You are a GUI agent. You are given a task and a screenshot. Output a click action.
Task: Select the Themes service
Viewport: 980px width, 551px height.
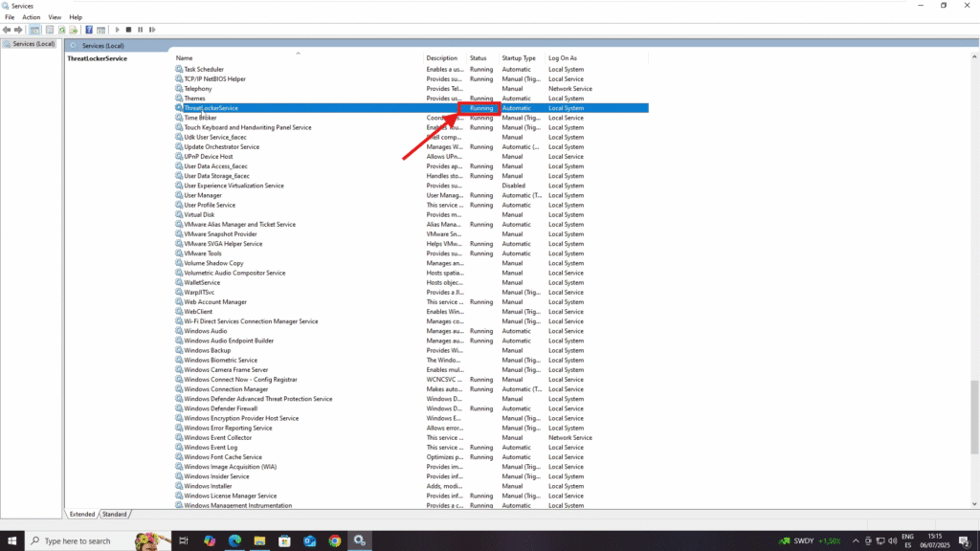[x=194, y=99]
